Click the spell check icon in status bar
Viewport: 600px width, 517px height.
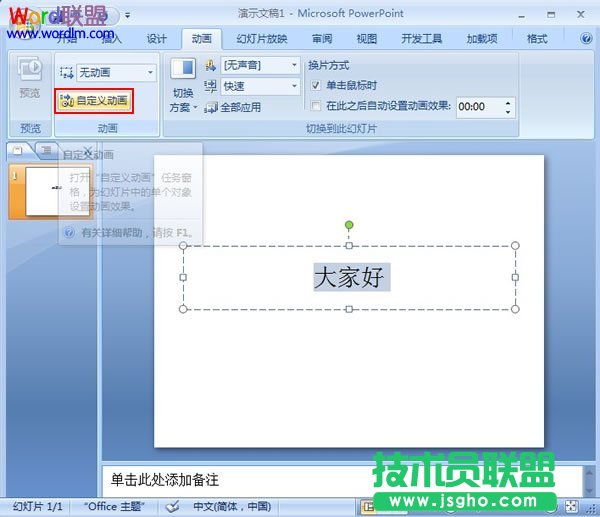(x=173, y=507)
